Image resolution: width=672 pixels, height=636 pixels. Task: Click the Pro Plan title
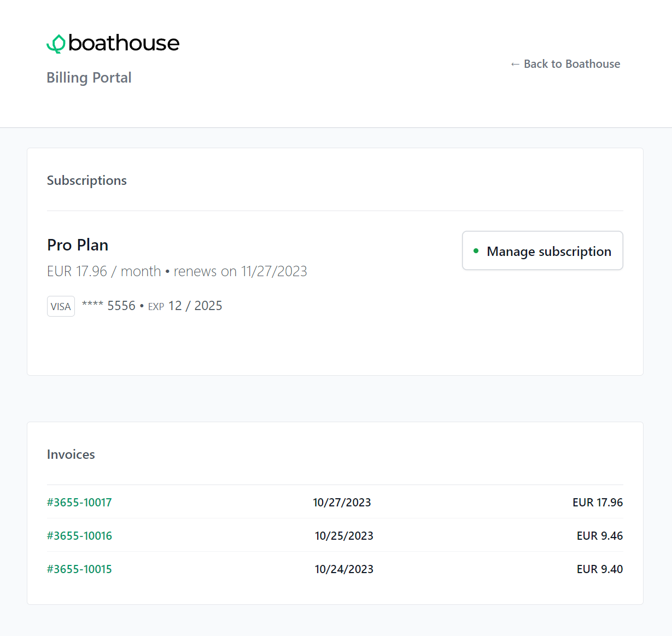78,245
